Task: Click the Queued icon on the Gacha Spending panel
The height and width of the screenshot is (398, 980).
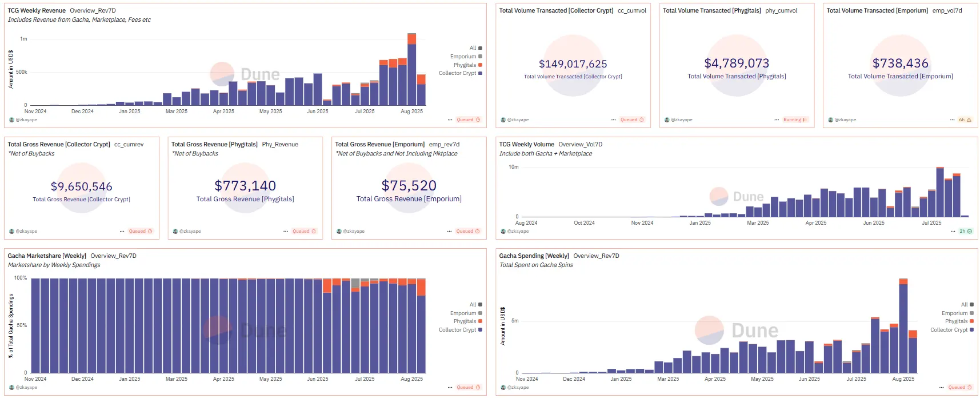Action: [x=969, y=388]
